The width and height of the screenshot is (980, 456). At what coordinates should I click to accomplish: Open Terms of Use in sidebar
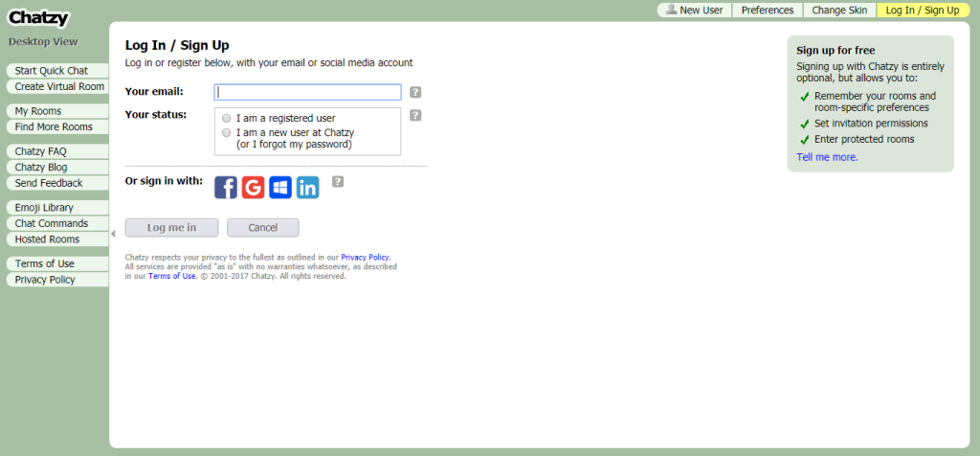[57, 263]
